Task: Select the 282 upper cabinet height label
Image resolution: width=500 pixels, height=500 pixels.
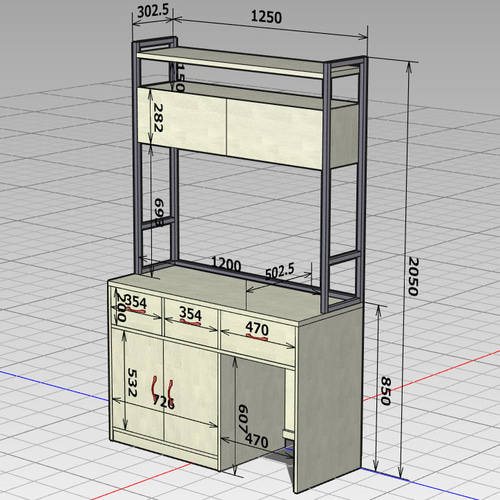Action: point(158,118)
